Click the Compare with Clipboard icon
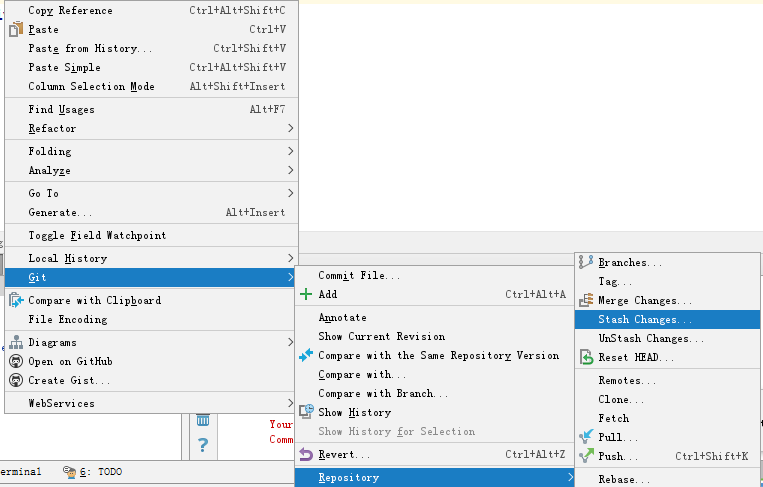The width and height of the screenshot is (763, 487). point(16,300)
